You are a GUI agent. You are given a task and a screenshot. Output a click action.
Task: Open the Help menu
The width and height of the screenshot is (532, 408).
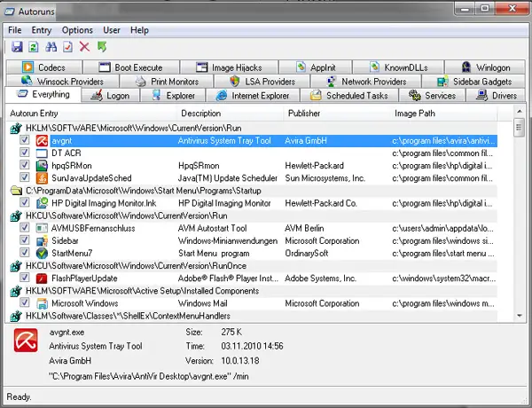[x=139, y=30]
